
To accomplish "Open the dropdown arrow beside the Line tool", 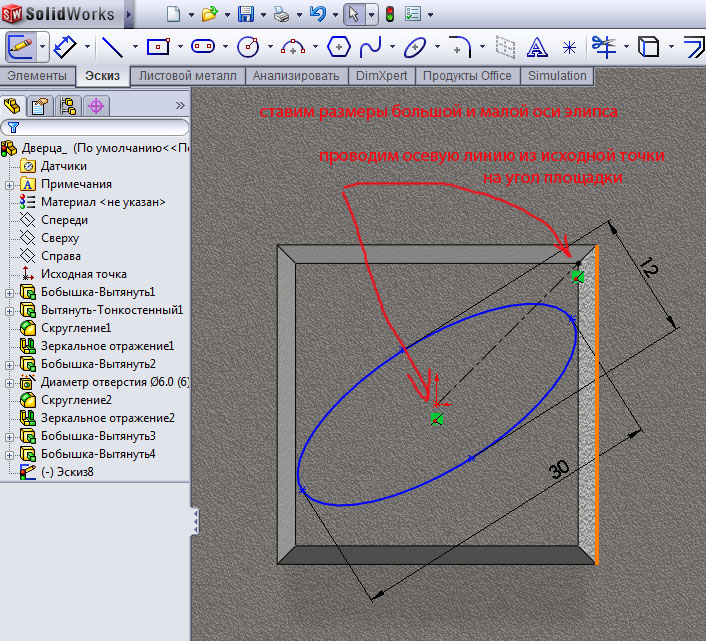I will [133, 47].
